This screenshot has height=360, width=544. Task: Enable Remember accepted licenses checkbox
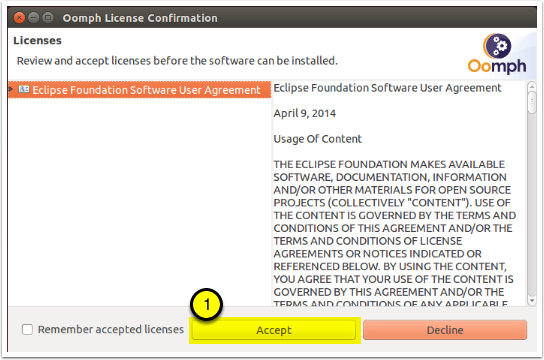click(x=27, y=329)
